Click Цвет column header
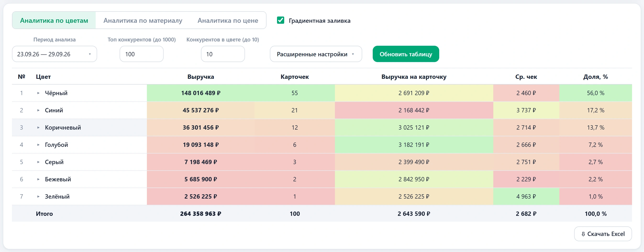Screen dimensions: 644x252 [43, 77]
